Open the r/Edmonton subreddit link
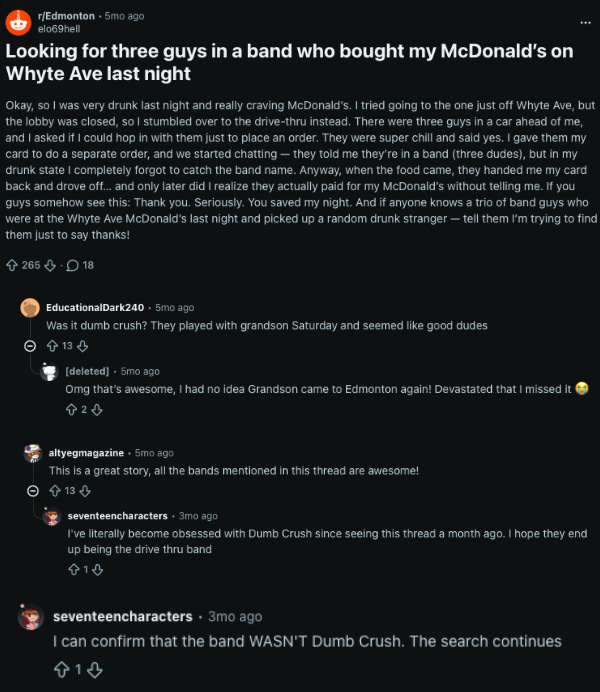This screenshot has height=692, width=600. pyautogui.click(x=66, y=16)
